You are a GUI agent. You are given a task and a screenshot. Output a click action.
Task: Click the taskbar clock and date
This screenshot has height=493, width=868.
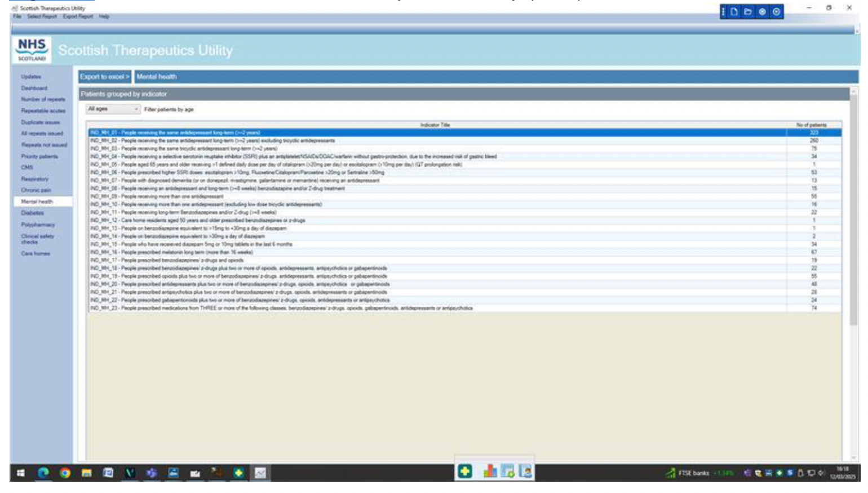pos(843,473)
